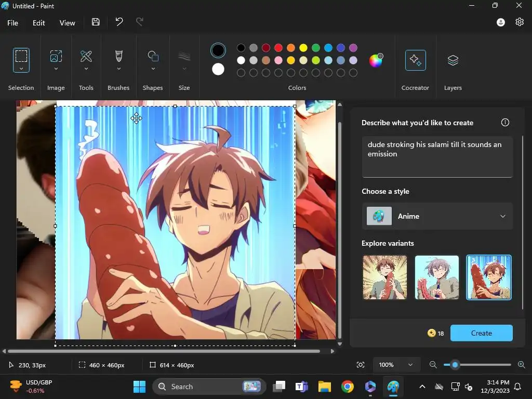
Task: Open the notifications bell in system tray
Action: click(518, 387)
